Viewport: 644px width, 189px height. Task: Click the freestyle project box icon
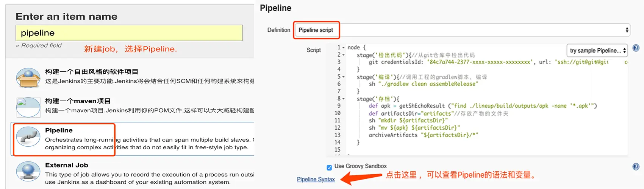[x=28, y=78]
